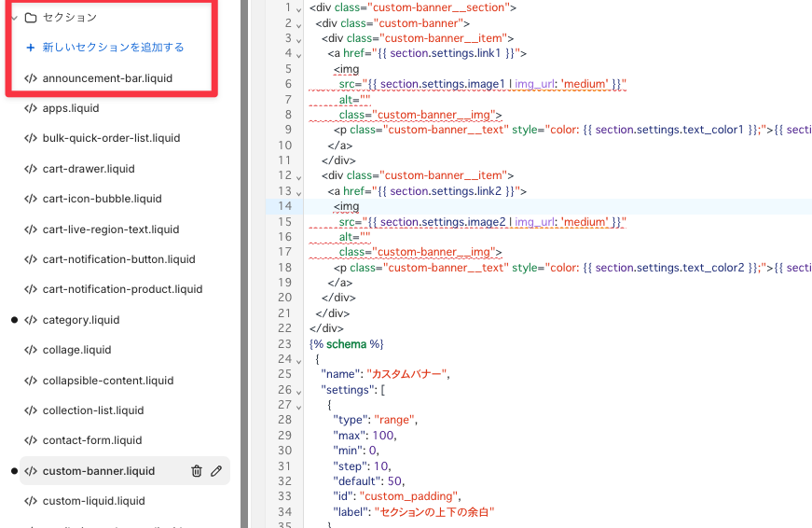812x528 pixels.
Task: Fold code at line 27
Action: 299,407
